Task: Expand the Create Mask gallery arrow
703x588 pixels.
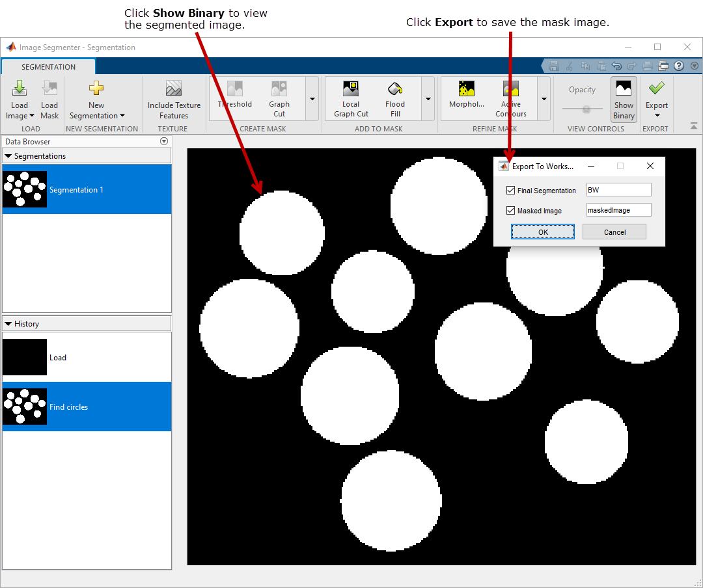Action: pos(312,99)
